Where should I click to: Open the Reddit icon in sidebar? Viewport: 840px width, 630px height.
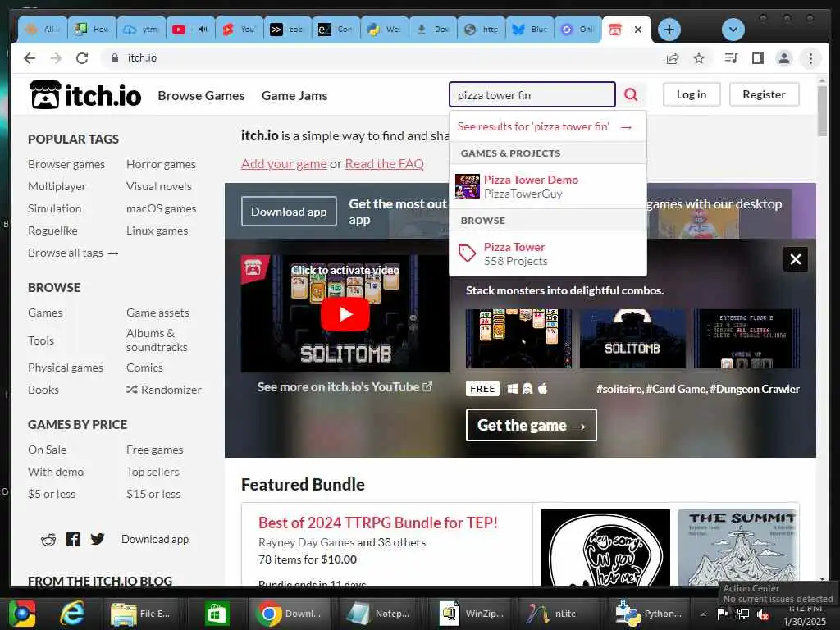coord(48,540)
